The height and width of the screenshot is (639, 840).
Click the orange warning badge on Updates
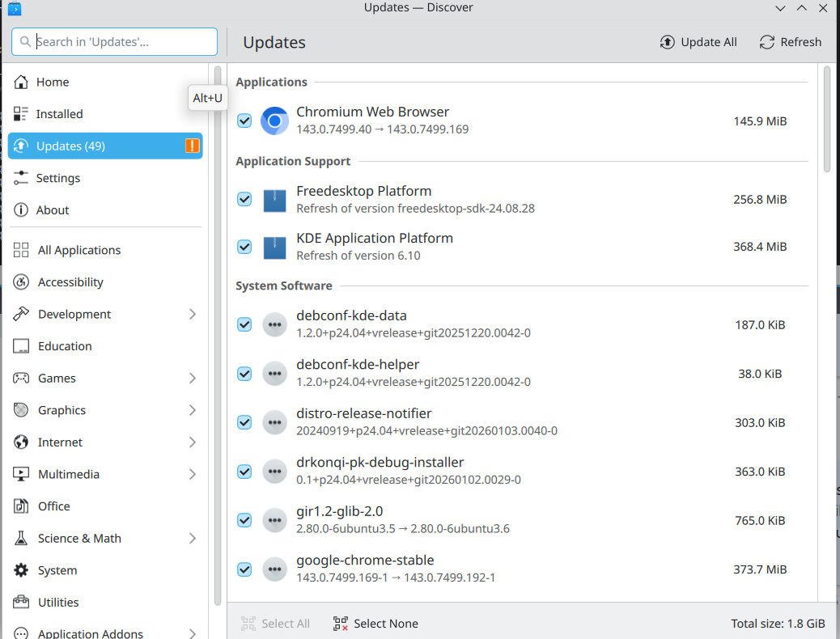point(192,146)
